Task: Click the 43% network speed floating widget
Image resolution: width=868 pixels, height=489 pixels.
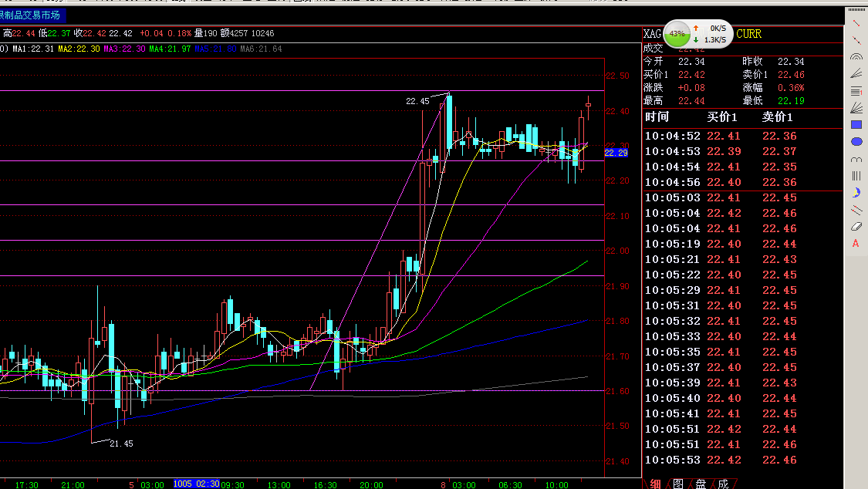Action: click(698, 34)
